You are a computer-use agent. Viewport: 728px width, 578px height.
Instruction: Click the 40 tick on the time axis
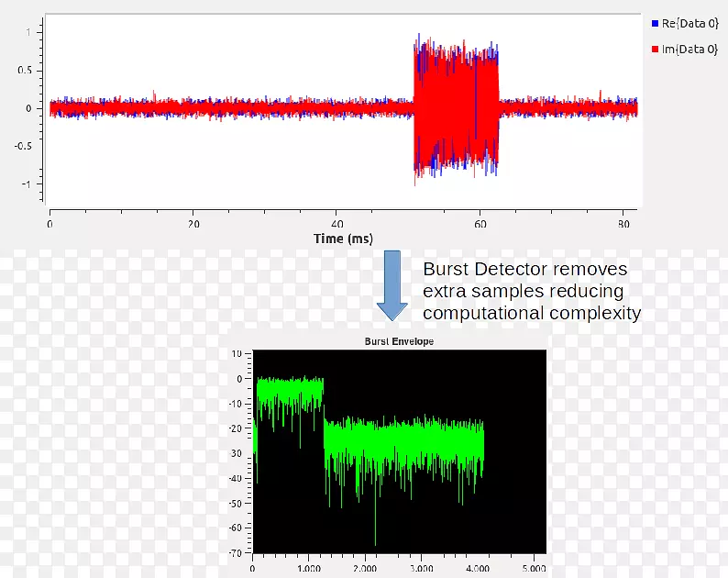tap(337, 223)
